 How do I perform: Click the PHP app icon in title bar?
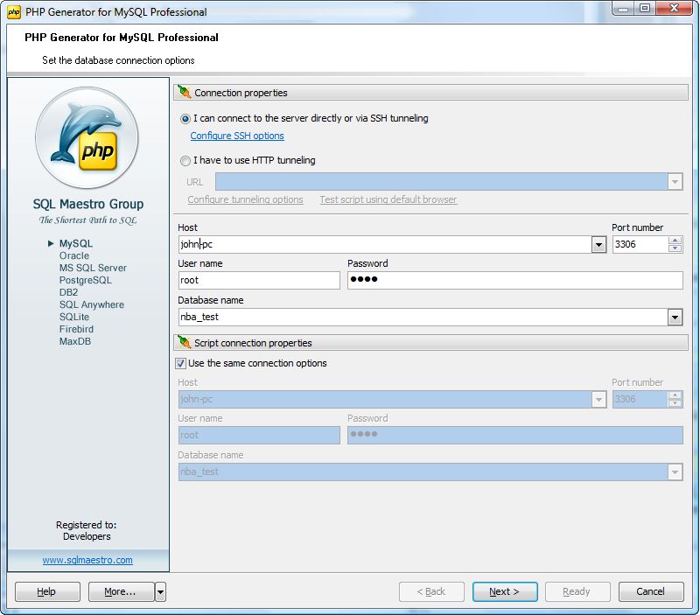14,12
